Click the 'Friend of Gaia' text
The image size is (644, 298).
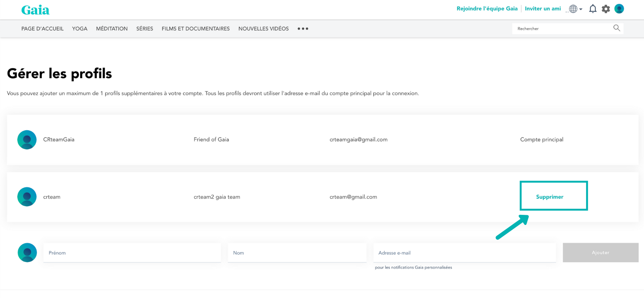click(211, 140)
